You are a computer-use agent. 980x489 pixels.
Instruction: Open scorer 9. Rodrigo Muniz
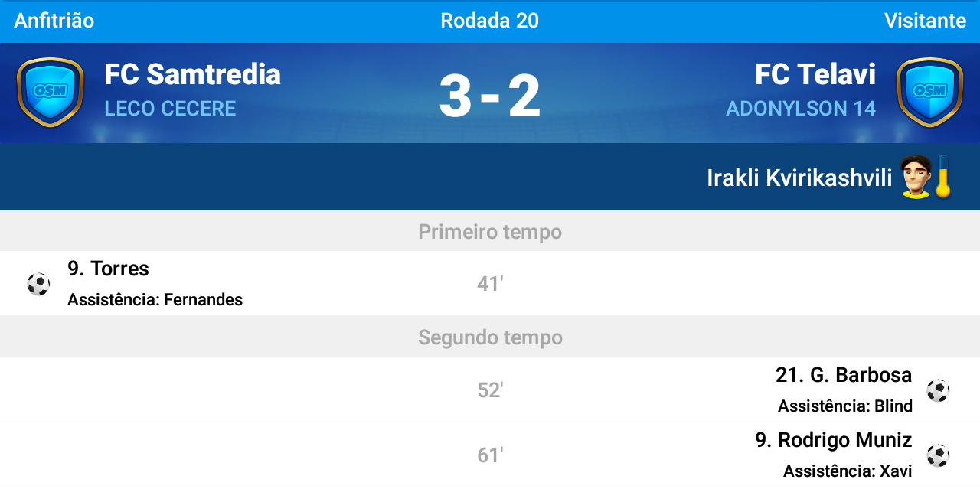click(x=834, y=440)
